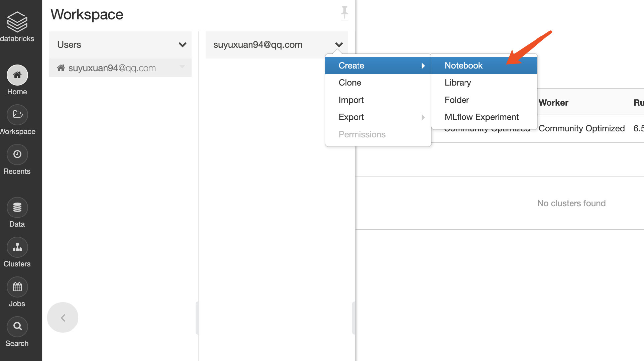Open the Recents clock icon

click(x=17, y=154)
